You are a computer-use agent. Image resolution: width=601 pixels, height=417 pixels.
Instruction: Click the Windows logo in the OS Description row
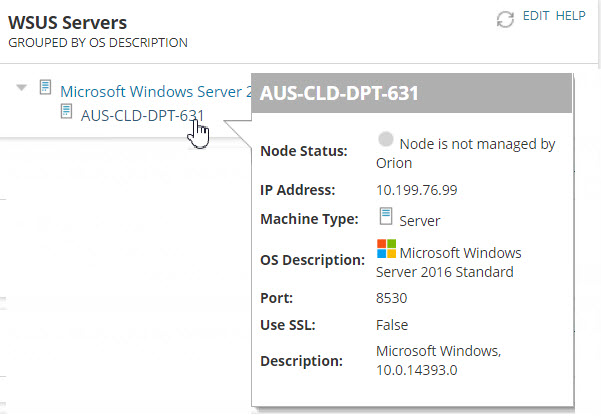[386, 248]
